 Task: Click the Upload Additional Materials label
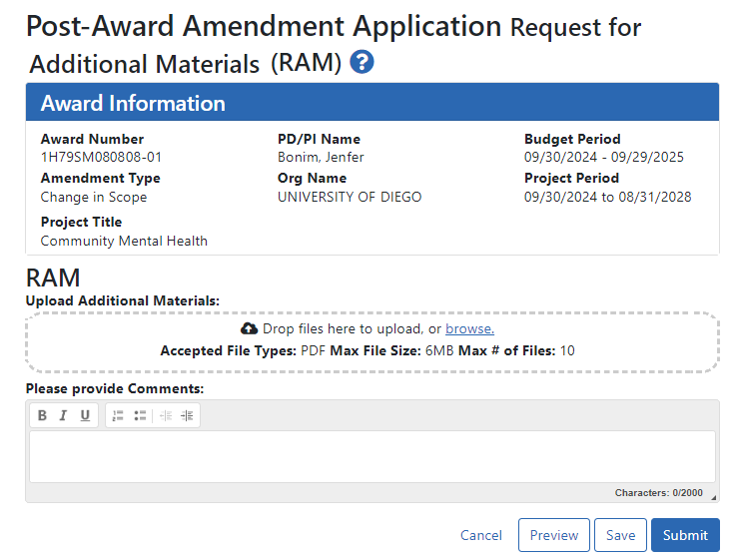point(123,300)
